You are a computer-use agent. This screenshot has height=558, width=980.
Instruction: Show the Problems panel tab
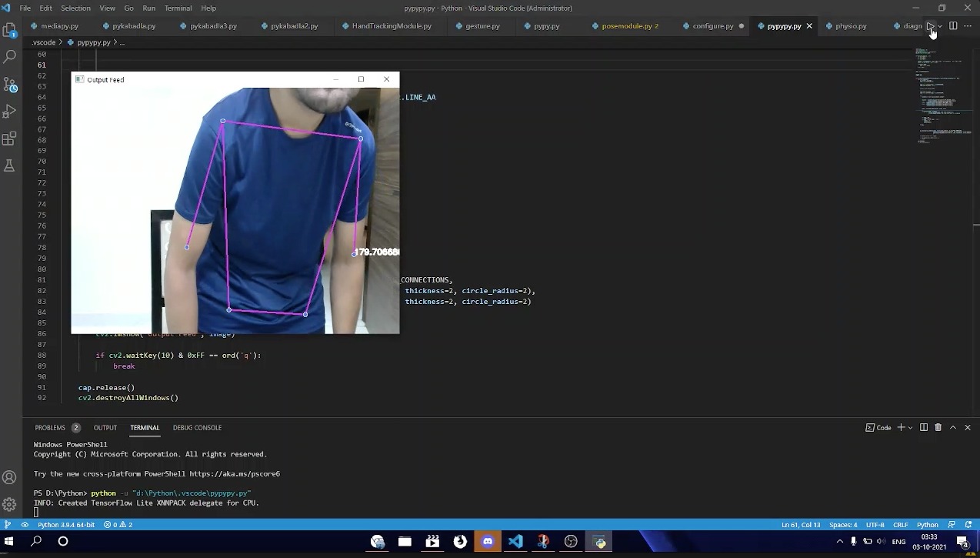pos(50,428)
